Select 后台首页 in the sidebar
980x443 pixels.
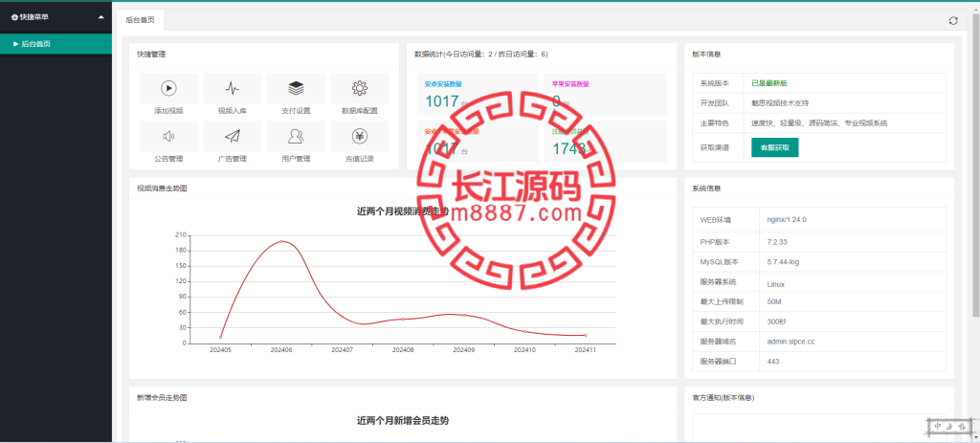[x=56, y=44]
